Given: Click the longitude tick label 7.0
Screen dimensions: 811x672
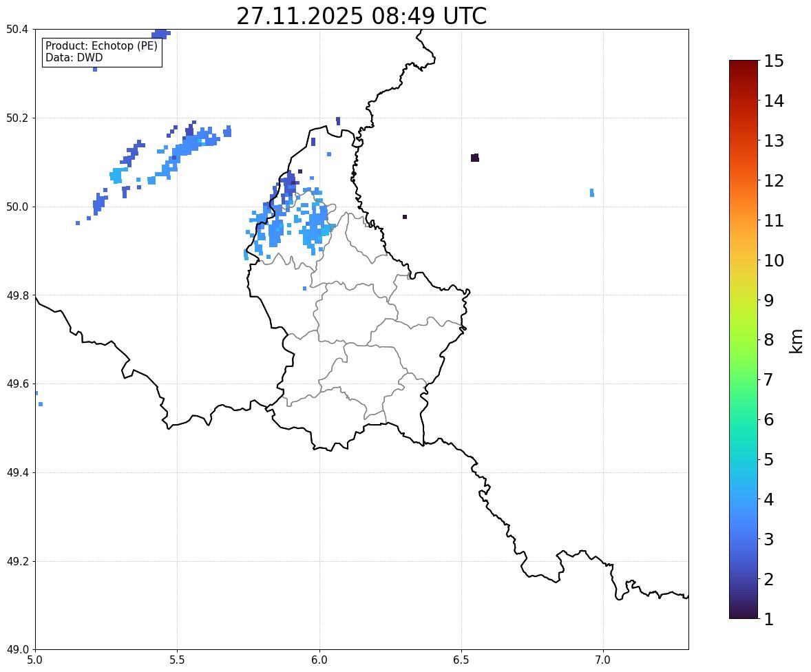Looking at the screenshot, I should 603,660.
